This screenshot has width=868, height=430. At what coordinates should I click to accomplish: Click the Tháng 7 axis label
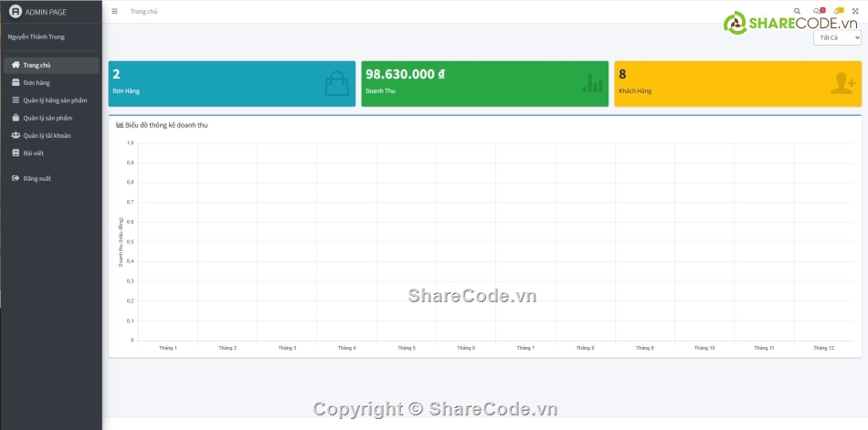point(526,348)
